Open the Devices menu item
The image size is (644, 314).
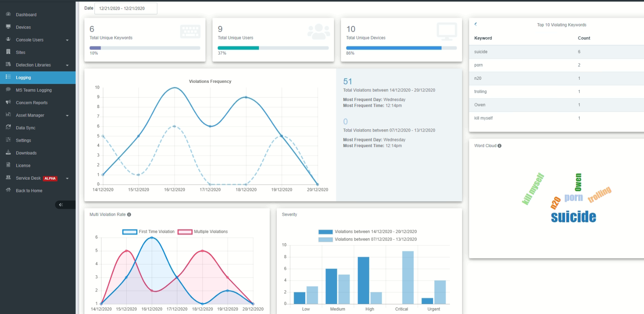(x=38, y=27)
